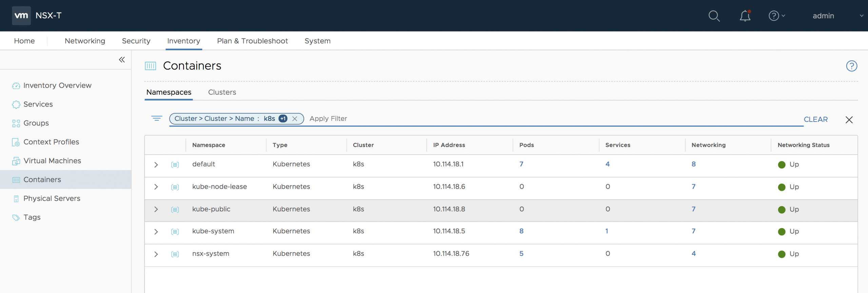Expand the kube-public namespace row
Viewport: 868px width, 293px height.
point(156,209)
